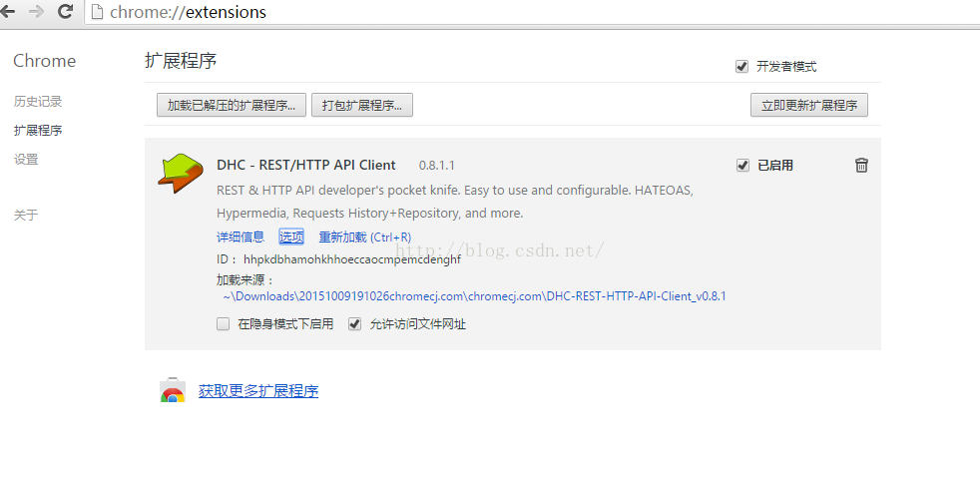980x480 pixels.
Task: Click the REST & HTTP API description text
Action: (x=455, y=202)
